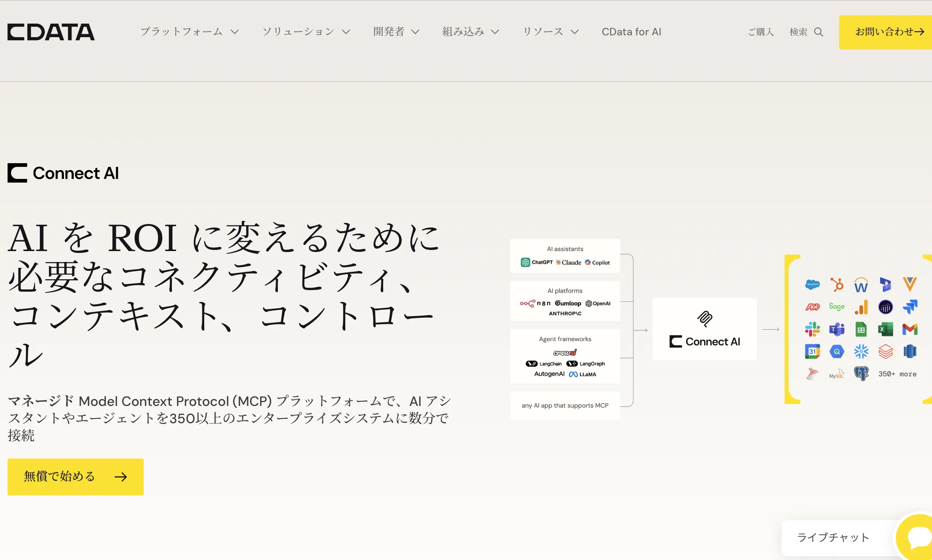The image size is (932, 560).
Task: Click the search magnifier icon
Action: pos(818,32)
